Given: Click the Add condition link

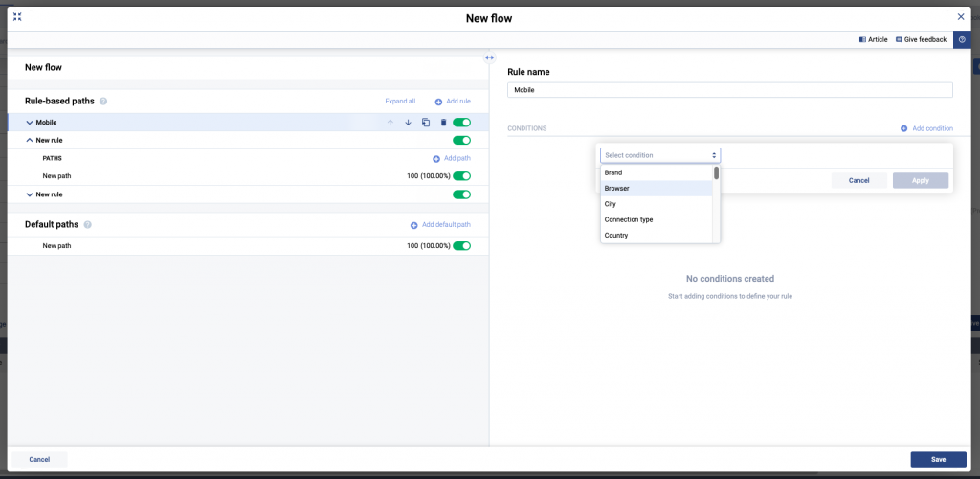Looking at the screenshot, I should [x=932, y=128].
